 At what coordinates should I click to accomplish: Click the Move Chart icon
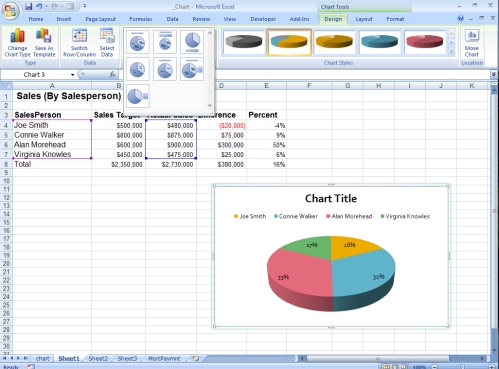(x=472, y=43)
